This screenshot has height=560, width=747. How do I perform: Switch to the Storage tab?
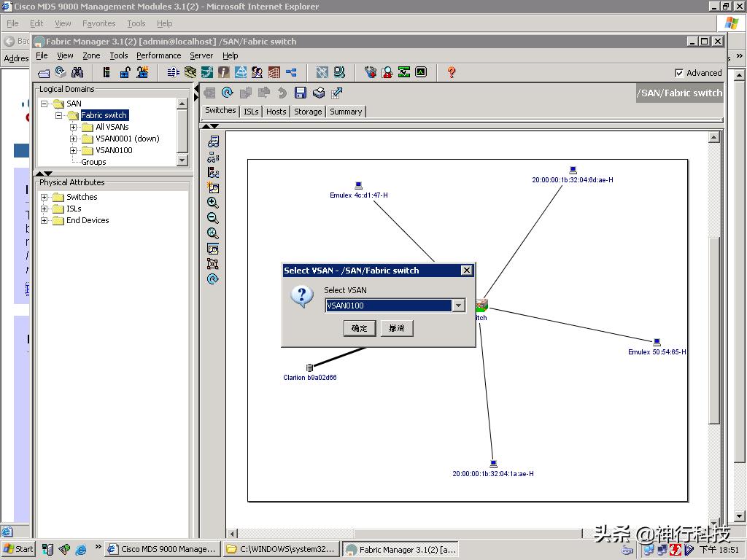coord(308,112)
